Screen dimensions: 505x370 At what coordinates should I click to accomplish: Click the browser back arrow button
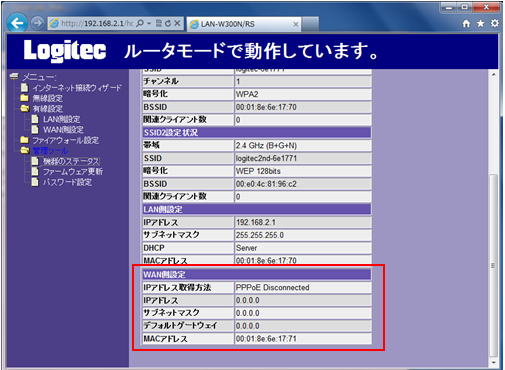(x=17, y=23)
